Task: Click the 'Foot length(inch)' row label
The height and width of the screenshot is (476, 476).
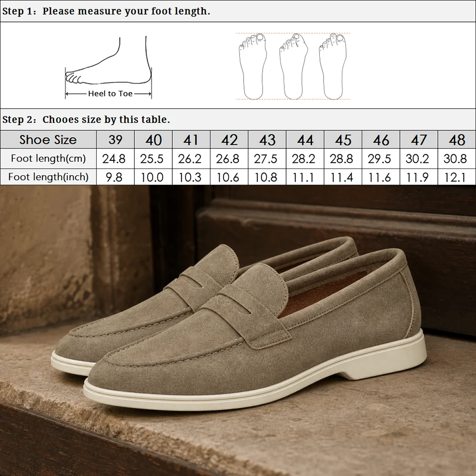Action: [x=48, y=177]
